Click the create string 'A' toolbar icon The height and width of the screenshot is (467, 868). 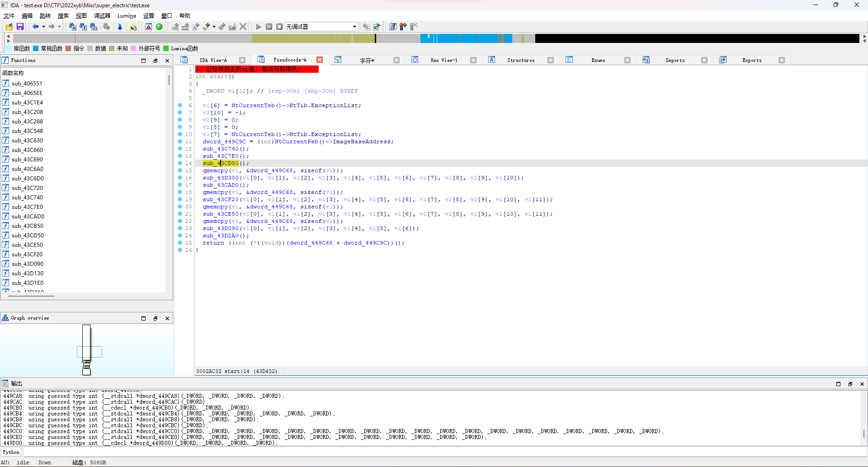click(196, 27)
